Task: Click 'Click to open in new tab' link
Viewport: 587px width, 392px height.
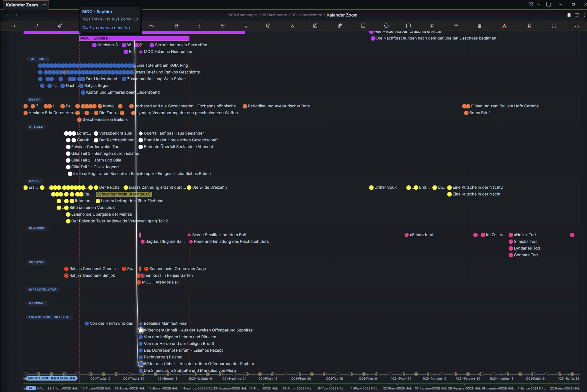Action: (106, 28)
